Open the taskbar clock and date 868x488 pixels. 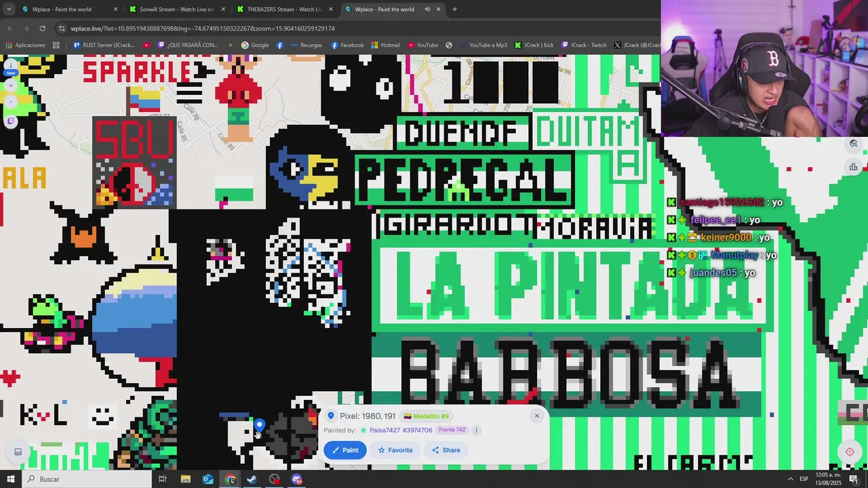[829, 479]
